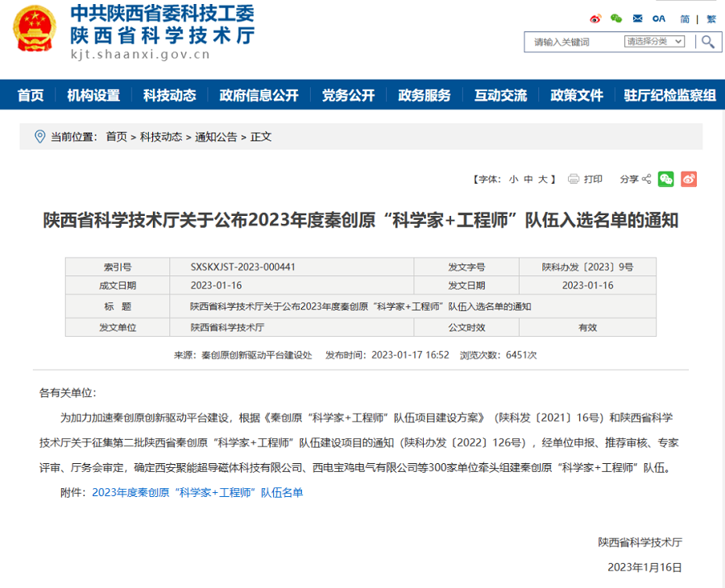The image size is (725, 588).
Task: Open the 机构设置 navigation menu
Action: tap(93, 95)
